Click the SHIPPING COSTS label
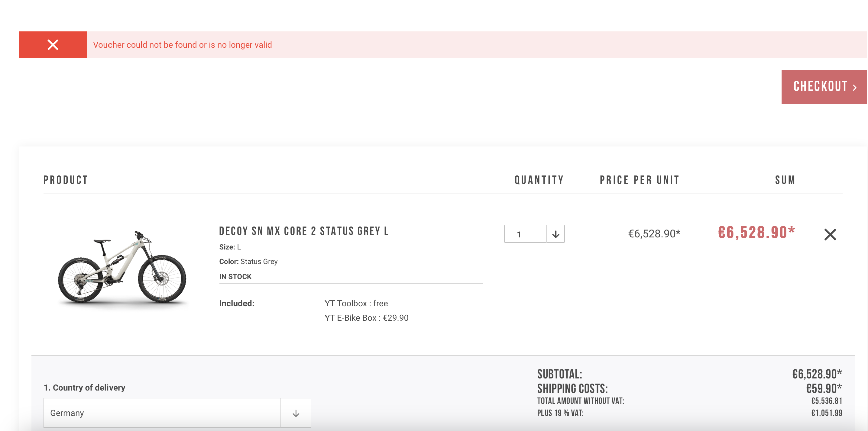868x431 pixels. pyautogui.click(x=572, y=389)
